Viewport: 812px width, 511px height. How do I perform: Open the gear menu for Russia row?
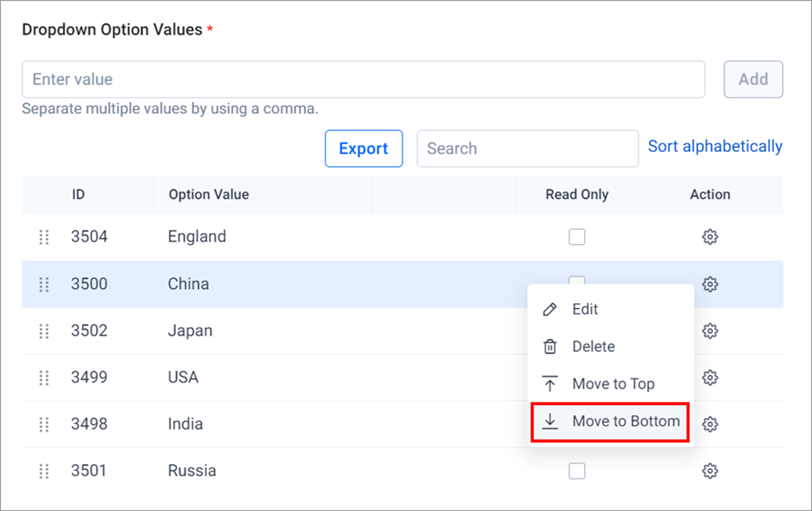click(710, 471)
